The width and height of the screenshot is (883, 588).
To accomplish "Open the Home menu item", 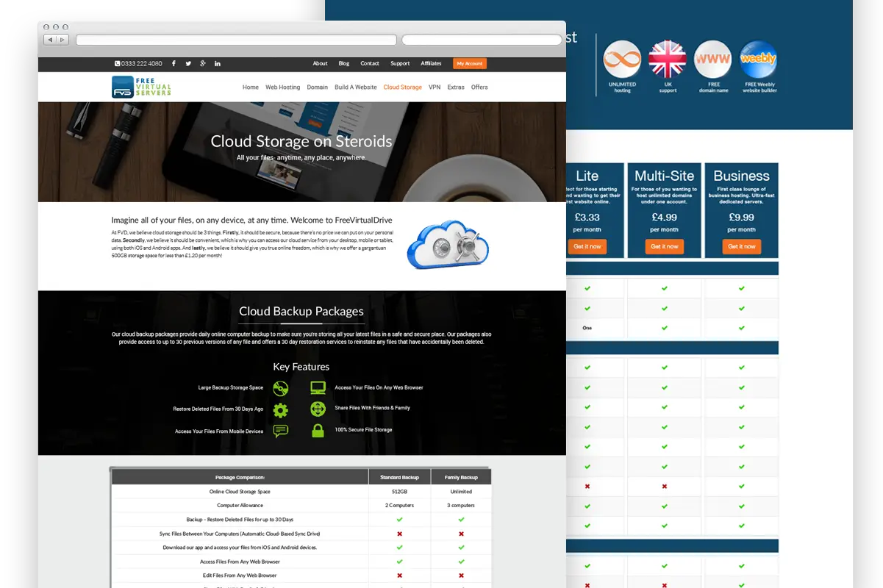I will point(251,87).
